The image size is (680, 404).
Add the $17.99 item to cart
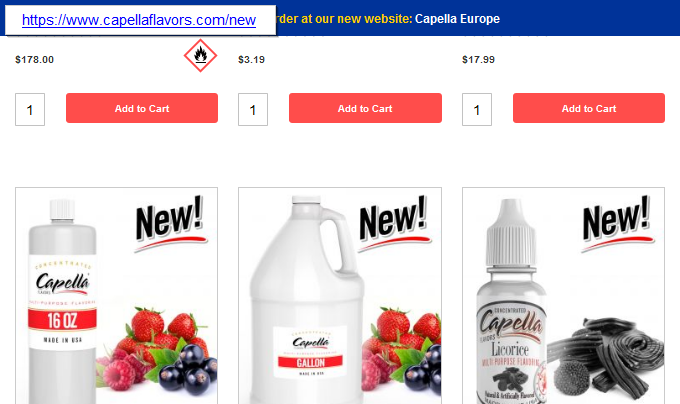click(588, 108)
